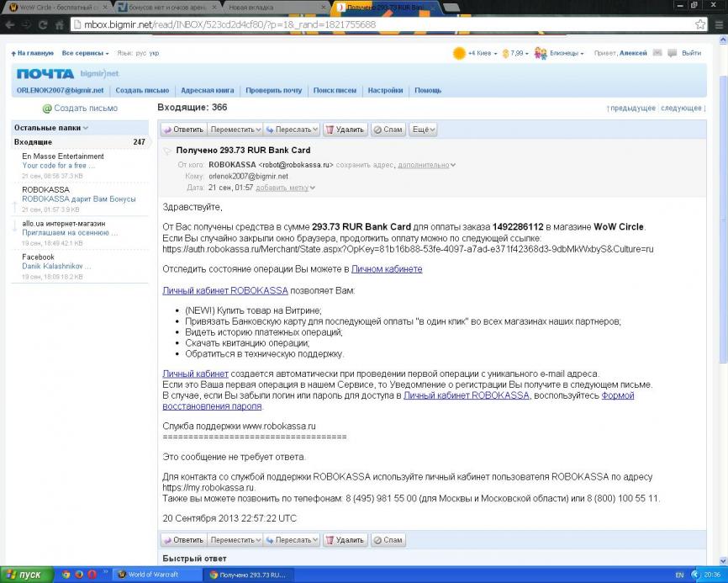Expand the Остальные папки folder list
The height and width of the screenshot is (583, 728).
[x=51, y=128]
